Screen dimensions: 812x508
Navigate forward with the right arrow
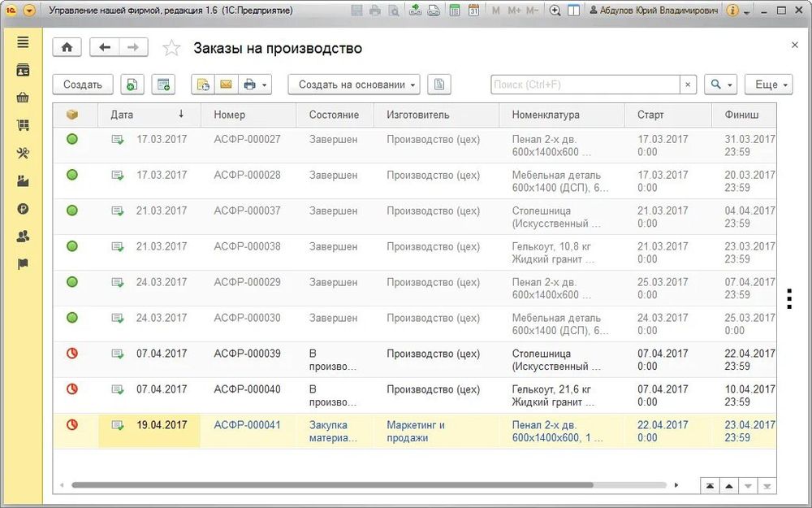[134, 47]
